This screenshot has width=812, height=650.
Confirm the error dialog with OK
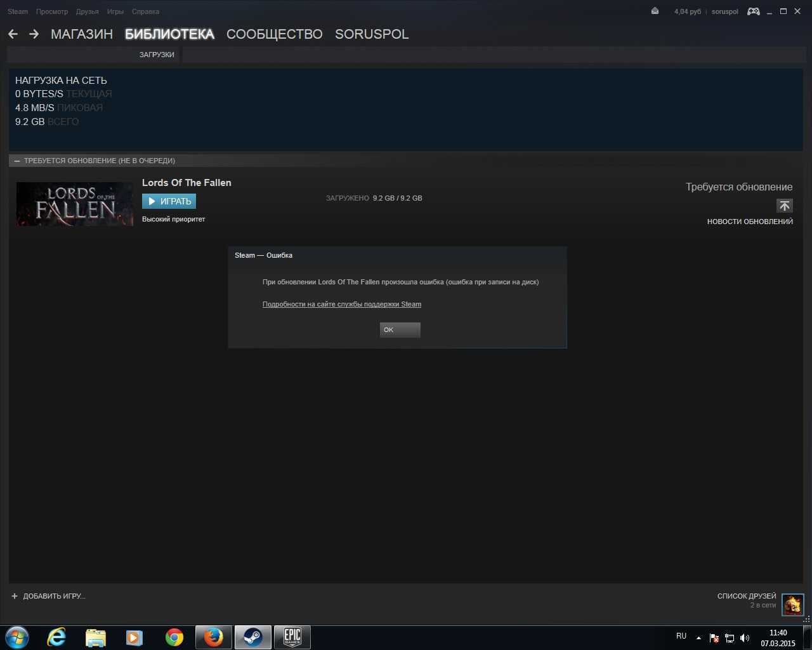pos(400,330)
